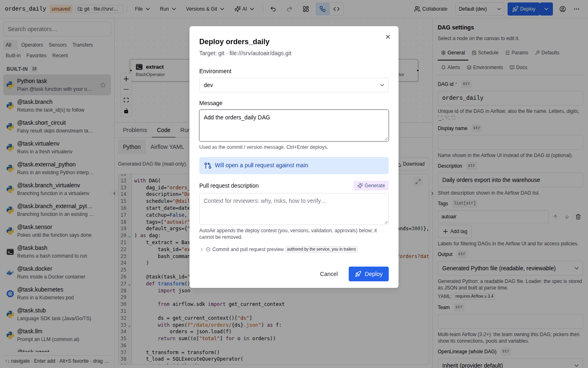Open the Environment dropdown showing dev
The image size is (588, 368).
point(294,85)
